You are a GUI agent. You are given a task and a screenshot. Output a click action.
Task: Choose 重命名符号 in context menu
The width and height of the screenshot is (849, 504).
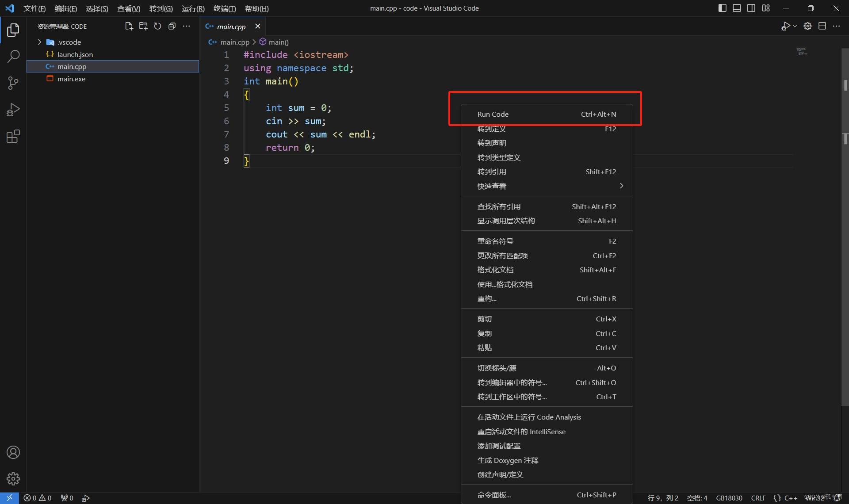pos(547,241)
